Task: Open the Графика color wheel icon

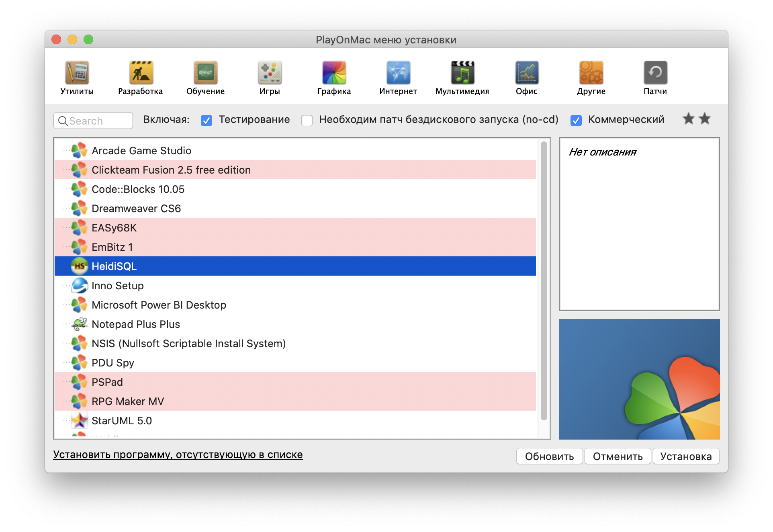Action: [334, 73]
